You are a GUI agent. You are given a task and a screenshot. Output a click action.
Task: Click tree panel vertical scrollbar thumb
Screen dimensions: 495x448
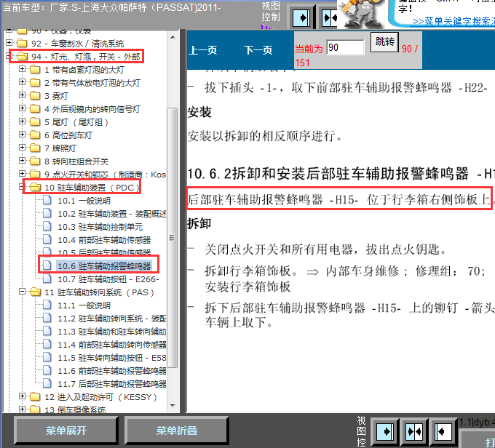[x=173, y=238]
